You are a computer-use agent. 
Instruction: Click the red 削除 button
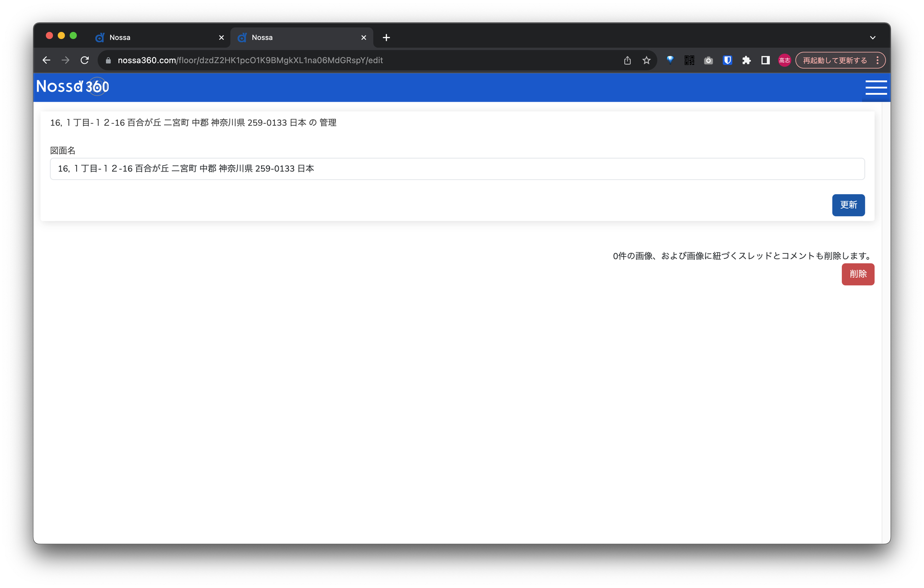coord(858,274)
